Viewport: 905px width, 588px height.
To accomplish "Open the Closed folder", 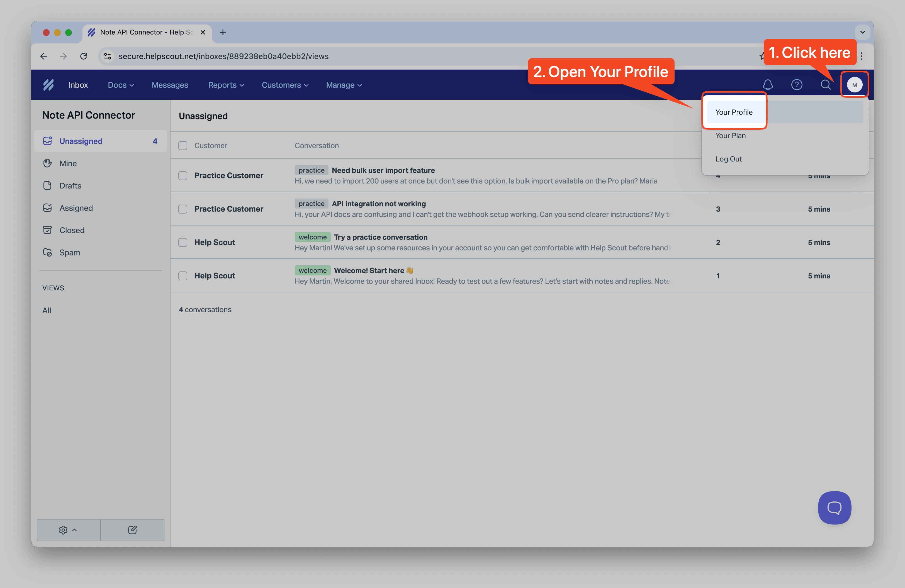I will tap(100, 230).
